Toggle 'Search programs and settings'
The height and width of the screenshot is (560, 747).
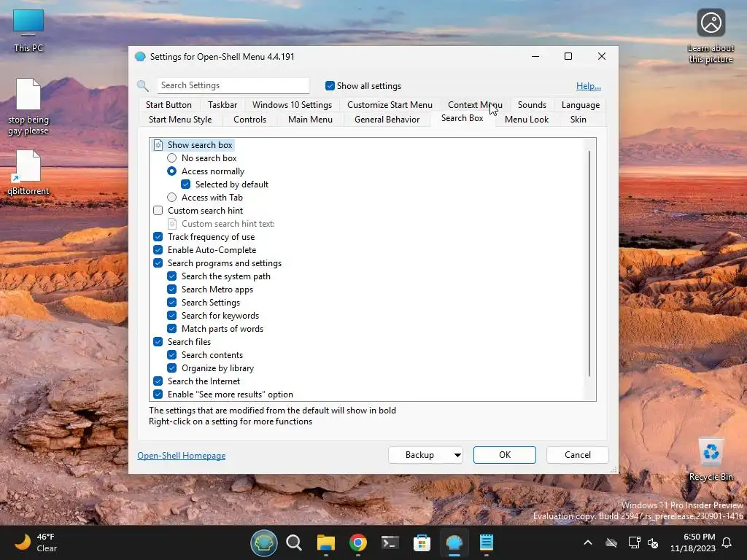pyautogui.click(x=158, y=262)
